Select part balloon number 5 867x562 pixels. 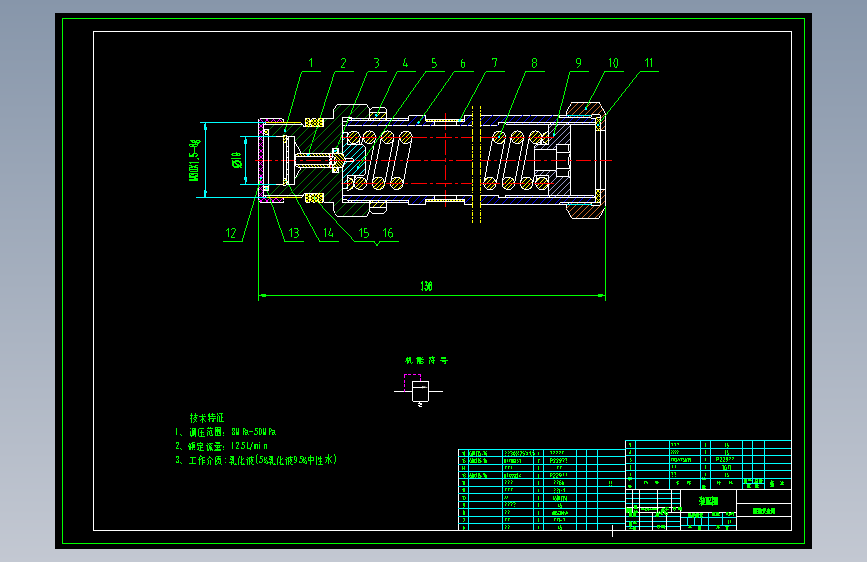(434, 63)
